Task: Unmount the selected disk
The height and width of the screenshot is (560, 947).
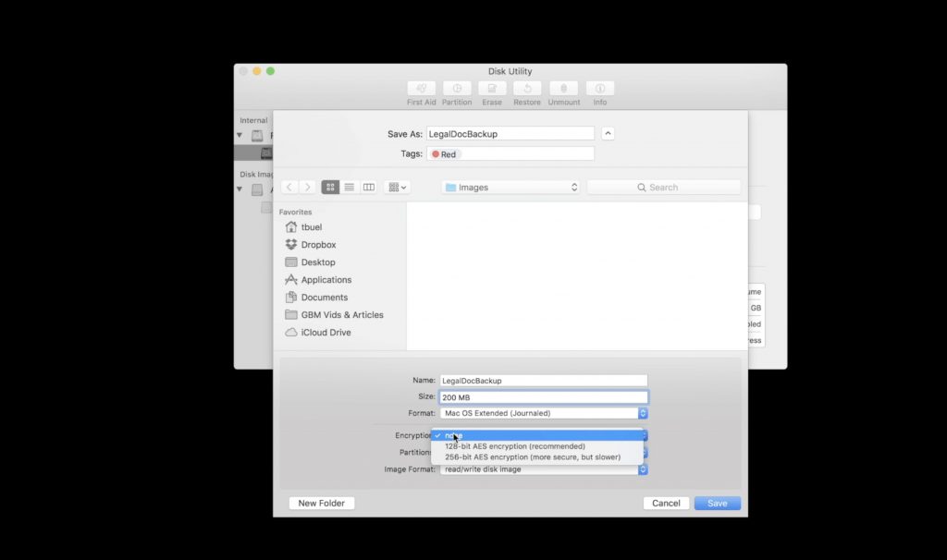Action: [563, 91]
